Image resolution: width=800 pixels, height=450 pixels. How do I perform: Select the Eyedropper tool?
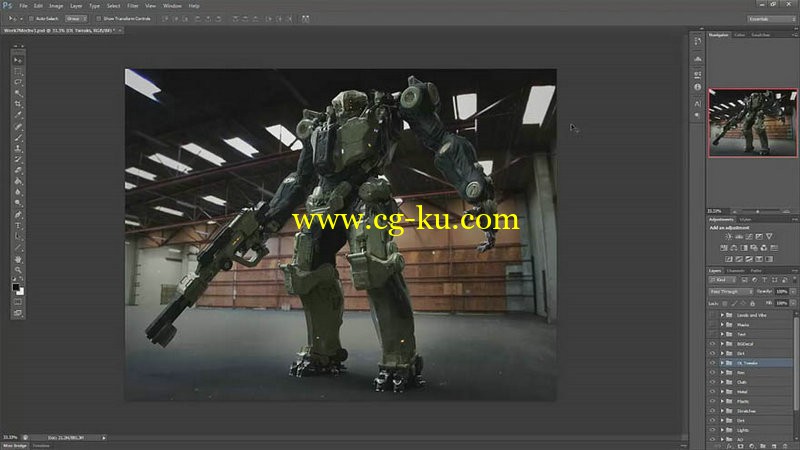tap(18, 115)
